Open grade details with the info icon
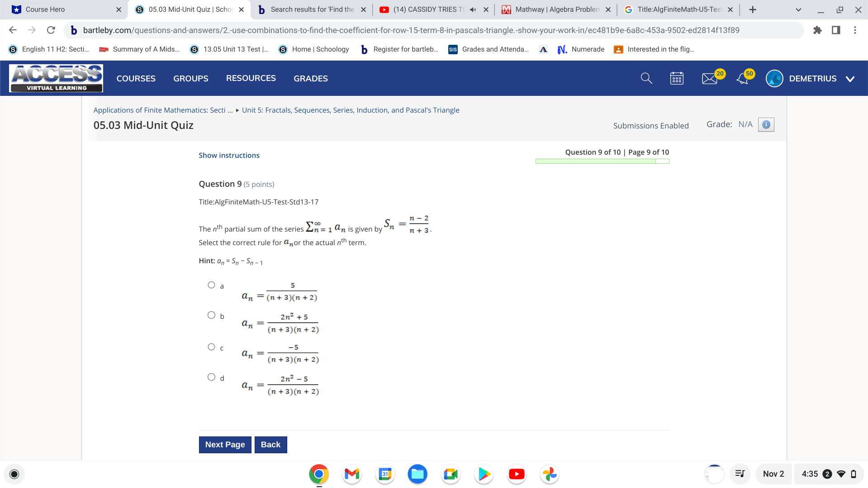The width and height of the screenshot is (868, 488). point(766,124)
